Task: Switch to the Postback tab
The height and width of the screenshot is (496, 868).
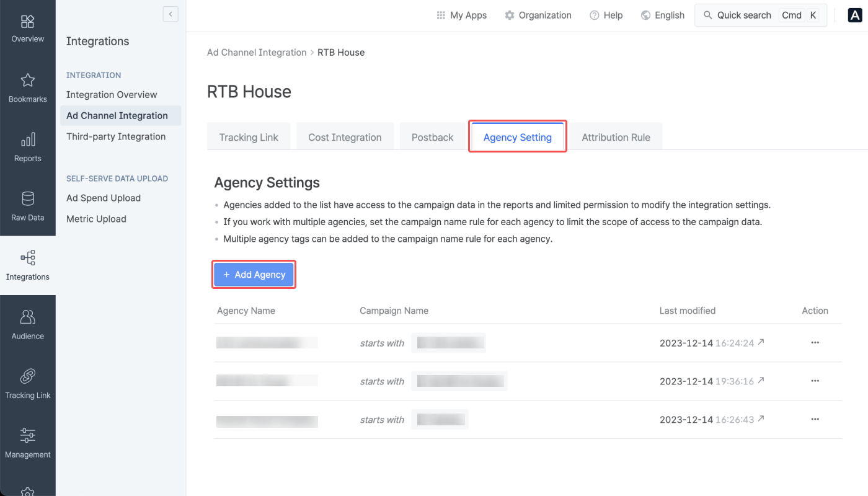Action: tap(432, 137)
